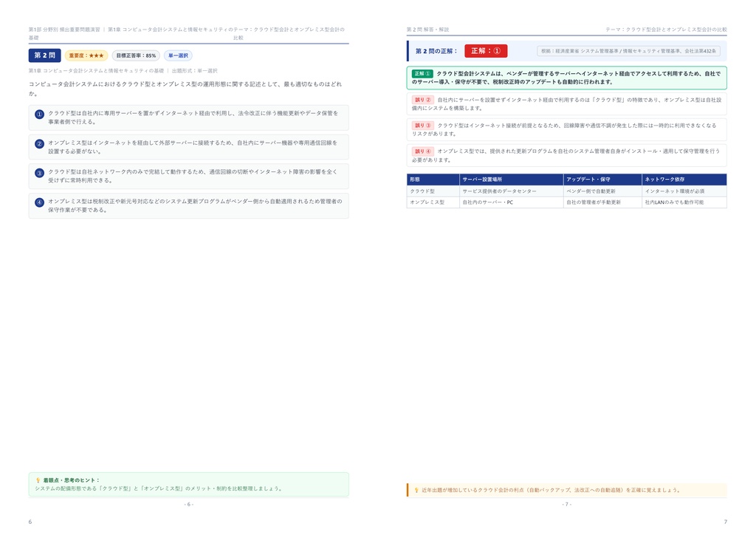
Task: Click the ベンダー側で自動更新 cell
Action: coord(602,191)
